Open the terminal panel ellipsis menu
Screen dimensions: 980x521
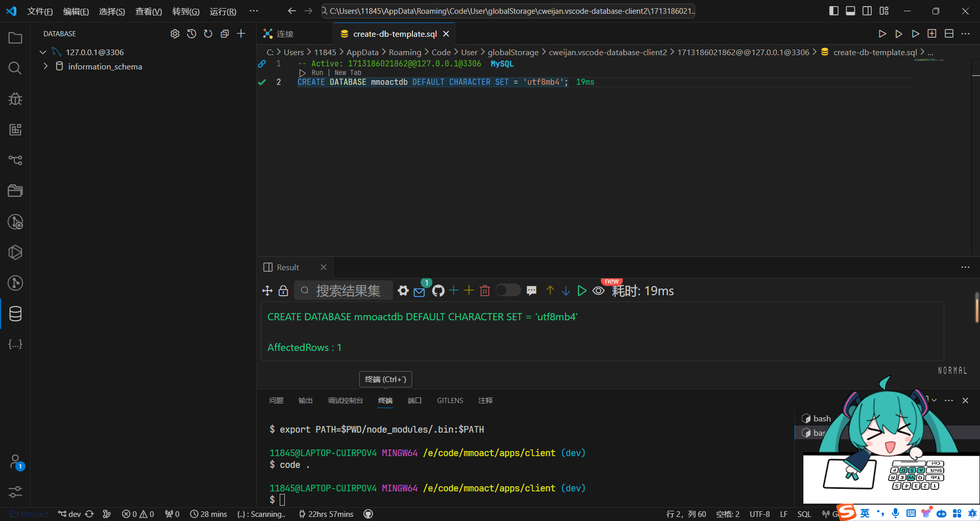coord(949,400)
